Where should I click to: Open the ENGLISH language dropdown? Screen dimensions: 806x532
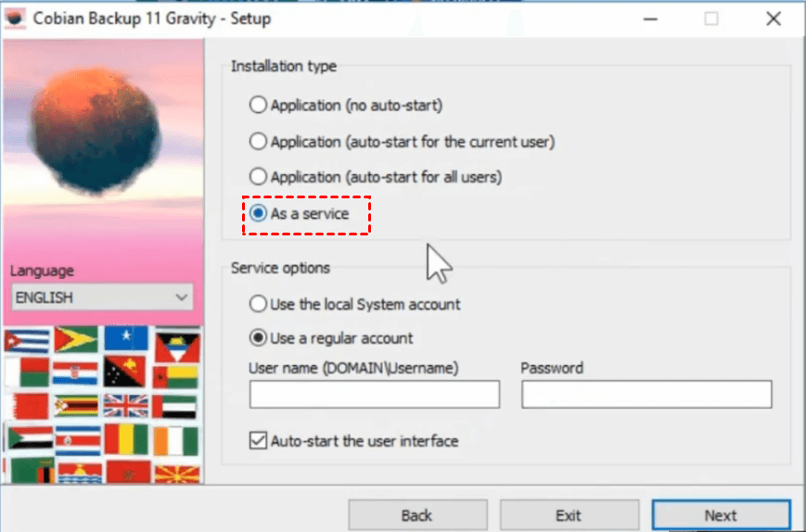(x=102, y=298)
